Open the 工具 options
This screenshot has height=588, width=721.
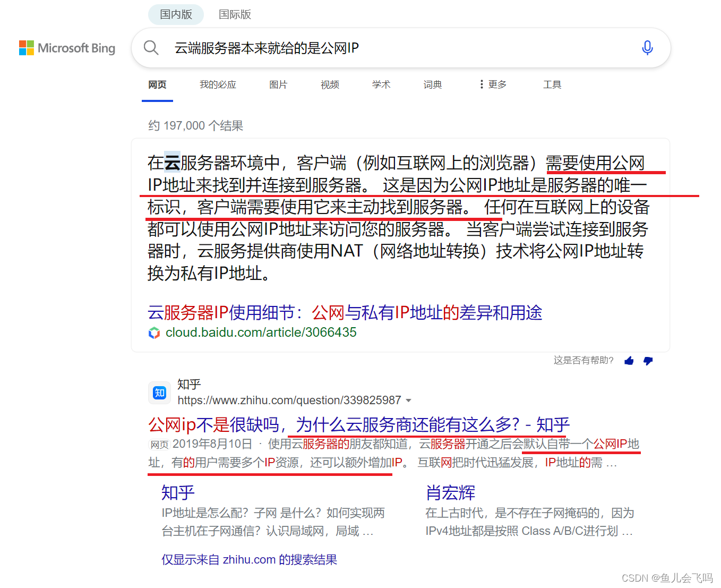coord(552,84)
